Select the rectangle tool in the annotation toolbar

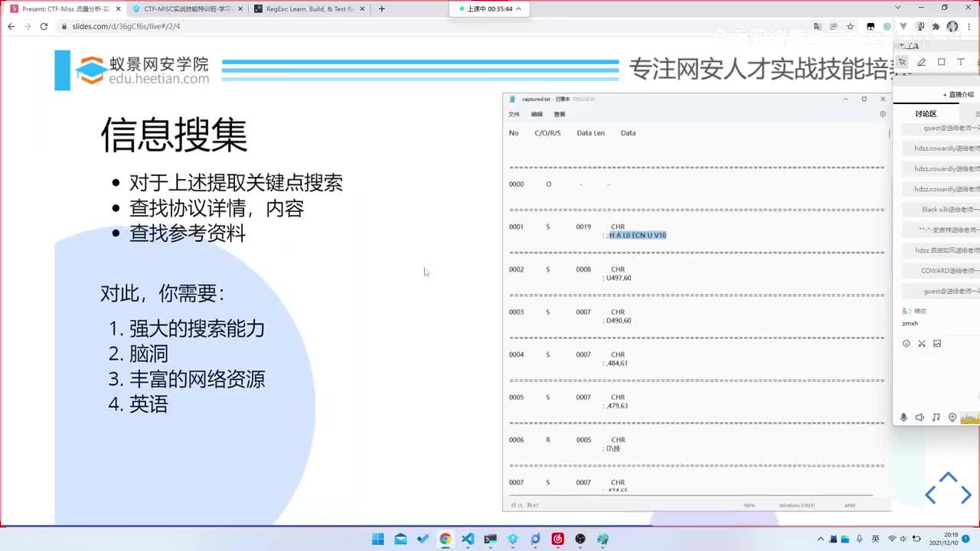[x=941, y=62]
